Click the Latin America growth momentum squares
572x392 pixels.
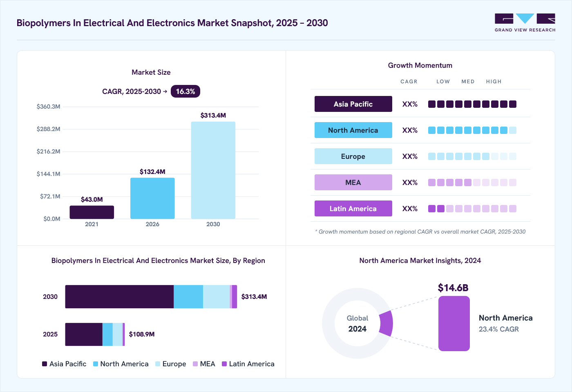472,209
